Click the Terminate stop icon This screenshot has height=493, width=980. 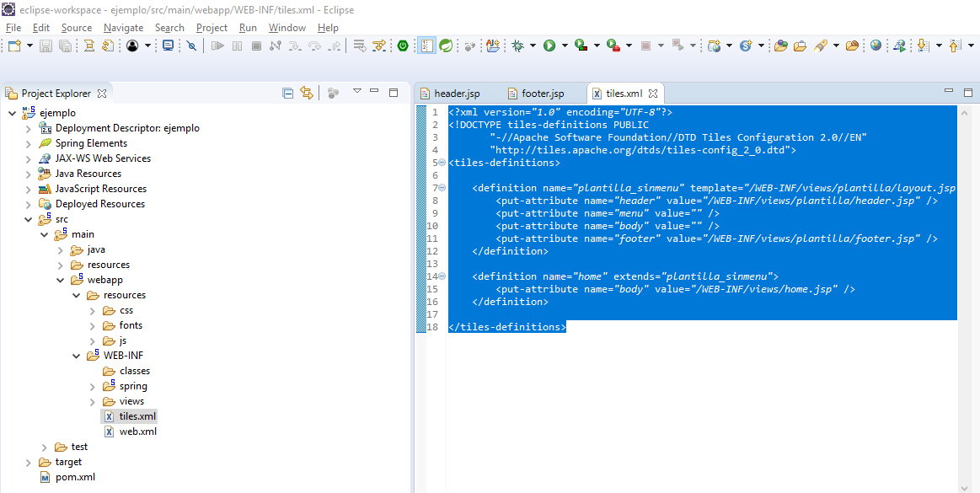click(256, 46)
